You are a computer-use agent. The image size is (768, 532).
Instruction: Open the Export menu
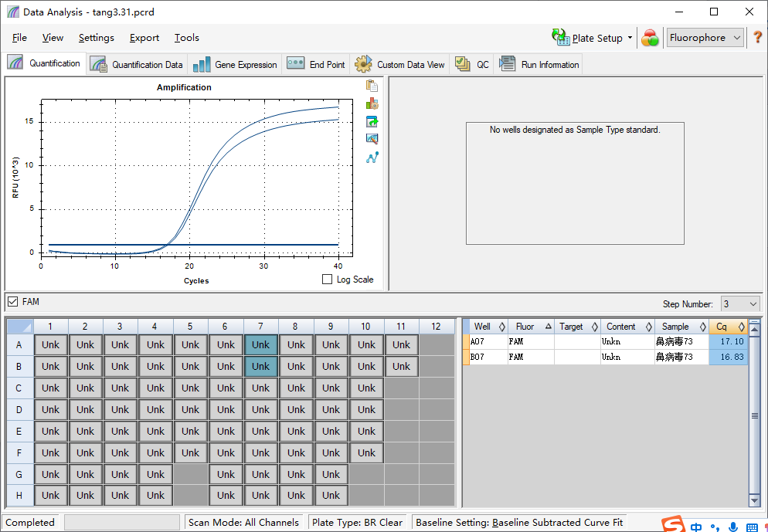(x=144, y=38)
